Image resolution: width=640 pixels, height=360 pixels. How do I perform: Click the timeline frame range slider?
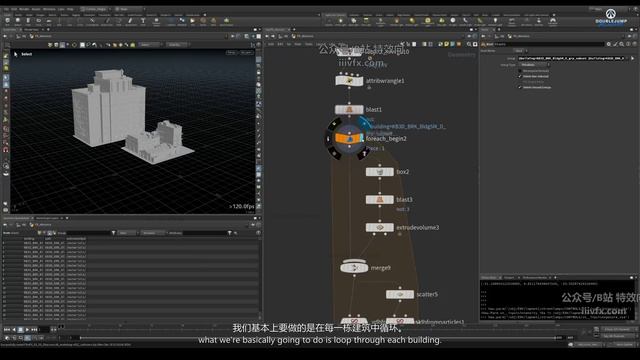point(318,338)
